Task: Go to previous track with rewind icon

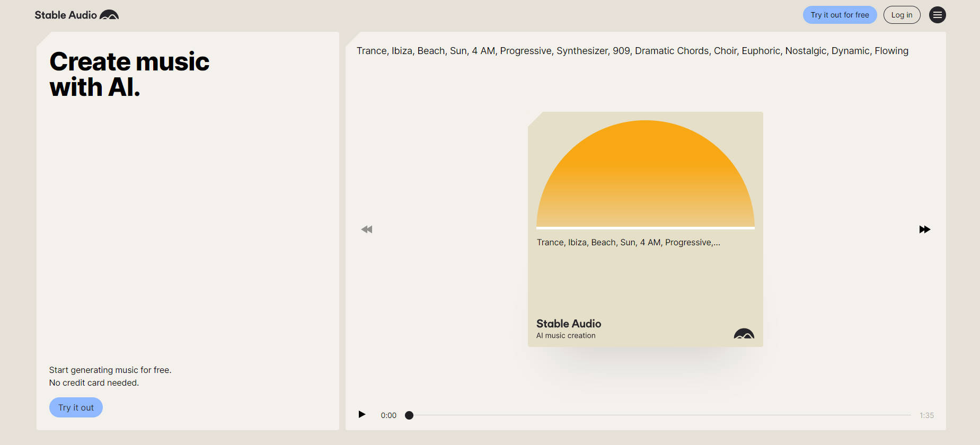Action: (367, 229)
